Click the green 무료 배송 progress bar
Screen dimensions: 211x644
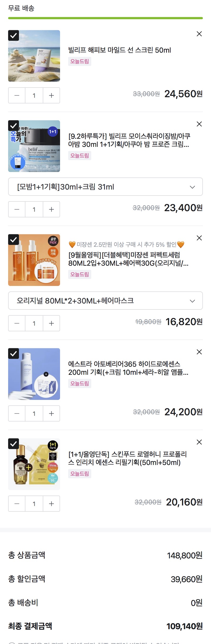(x=105, y=18)
